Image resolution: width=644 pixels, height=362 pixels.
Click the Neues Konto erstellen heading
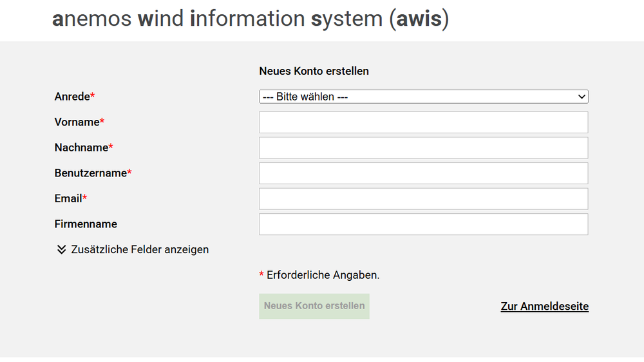[314, 71]
